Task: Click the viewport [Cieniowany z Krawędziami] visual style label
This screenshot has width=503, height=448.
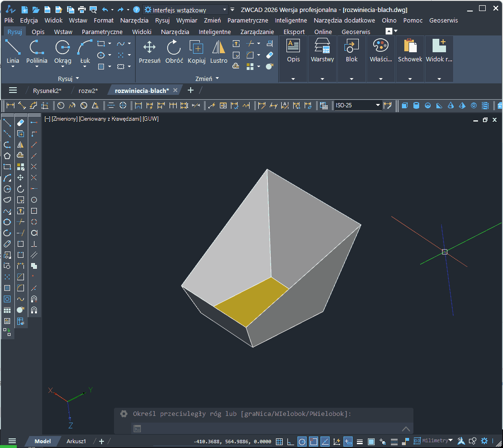Action: tap(110, 119)
